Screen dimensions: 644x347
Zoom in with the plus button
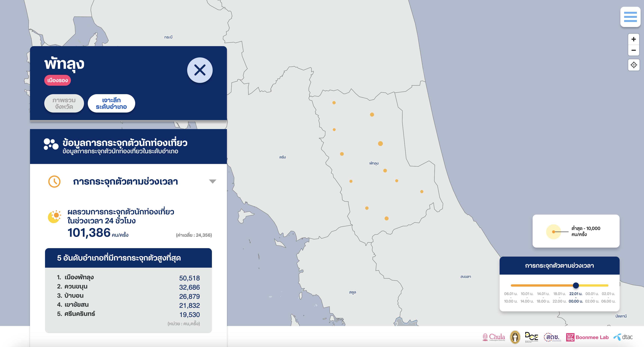pos(633,39)
